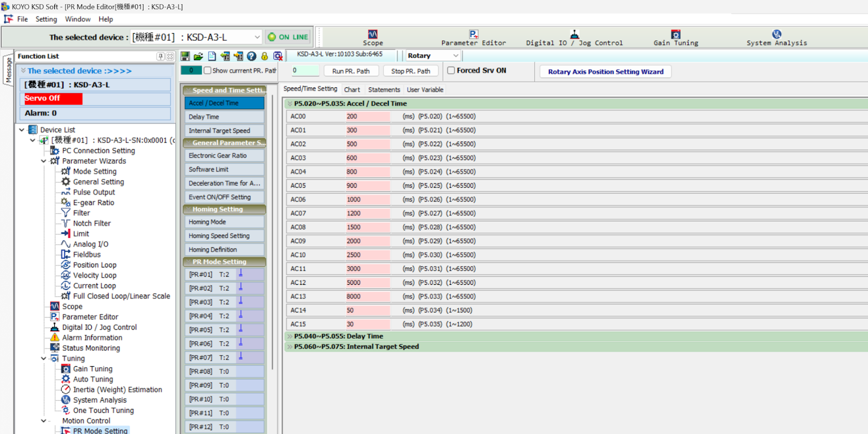Screen dimensions: 868x434
Task: Open Alarm Information in tree
Action: pyautogui.click(x=92, y=337)
